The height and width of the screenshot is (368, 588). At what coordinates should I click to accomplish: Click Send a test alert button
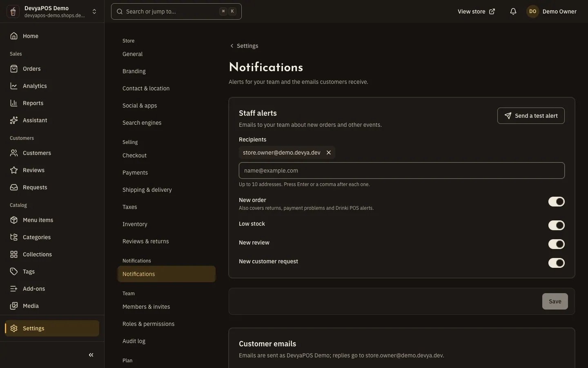(531, 116)
